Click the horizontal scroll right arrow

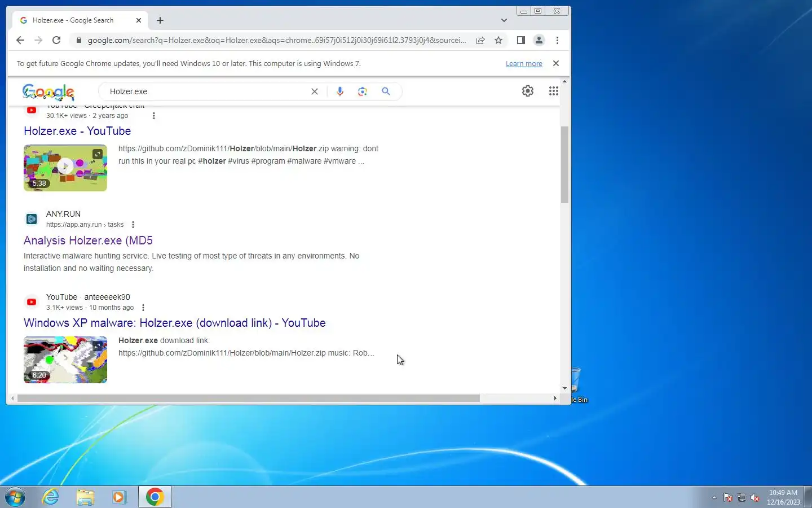click(555, 398)
